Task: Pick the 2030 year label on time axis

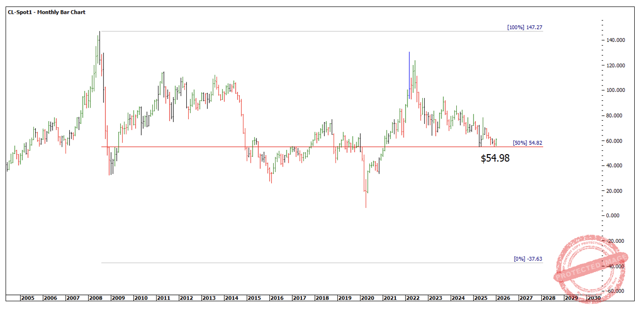Action: [594, 298]
